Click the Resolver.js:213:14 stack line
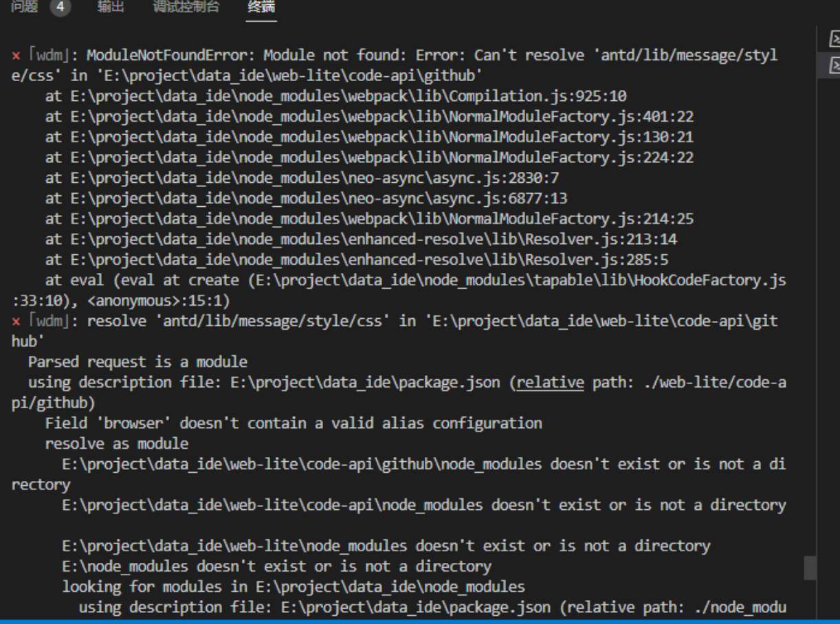 tap(361, 240)
